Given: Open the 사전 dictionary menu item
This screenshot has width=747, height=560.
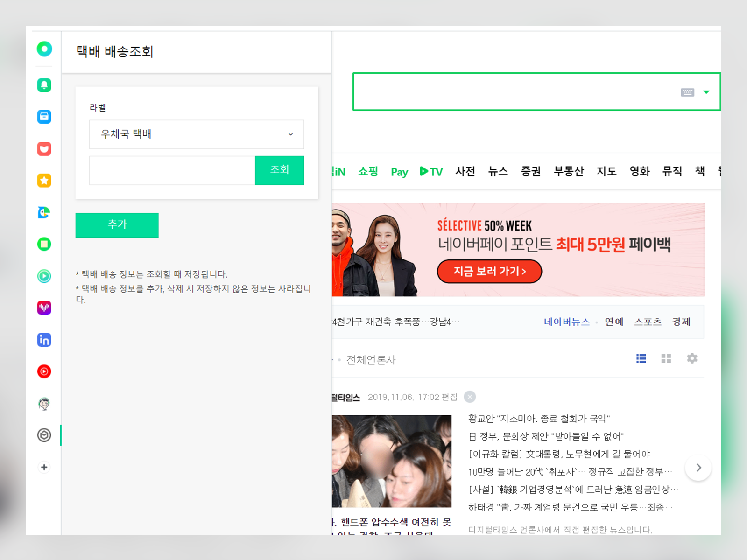Looking at the screenshot, I should click(x=465, y=171).
